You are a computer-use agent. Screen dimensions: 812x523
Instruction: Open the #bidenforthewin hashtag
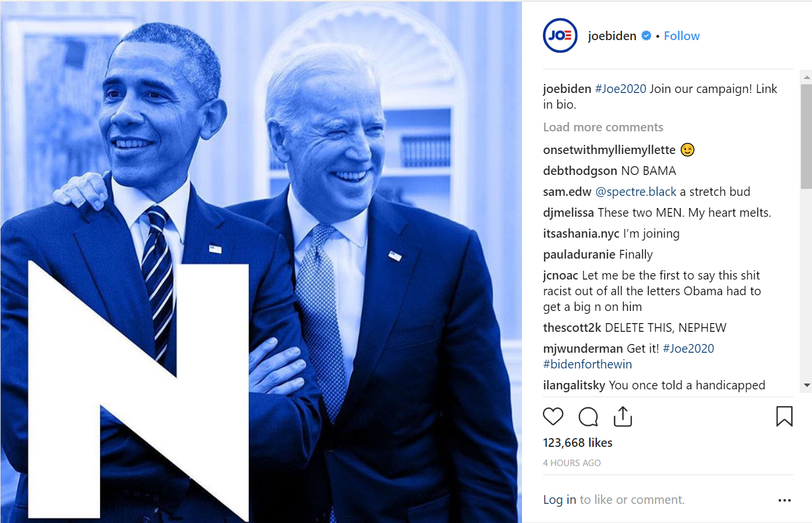(x=587, y=364)
